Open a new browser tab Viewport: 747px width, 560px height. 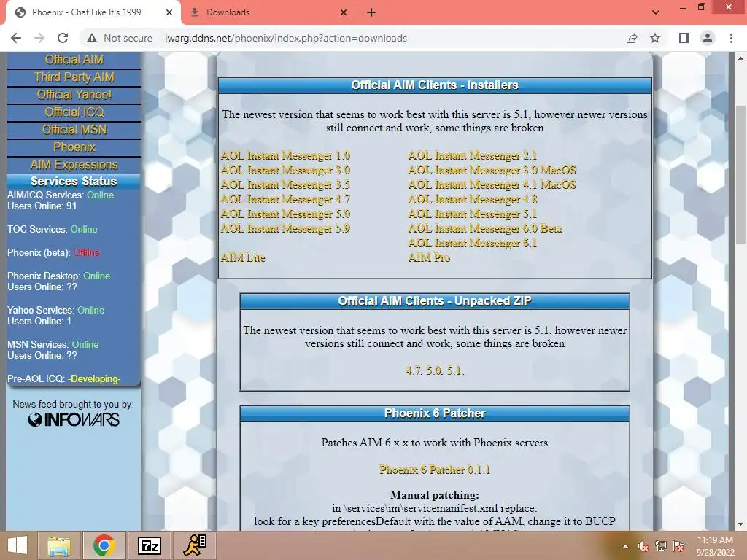click(371, 12)
